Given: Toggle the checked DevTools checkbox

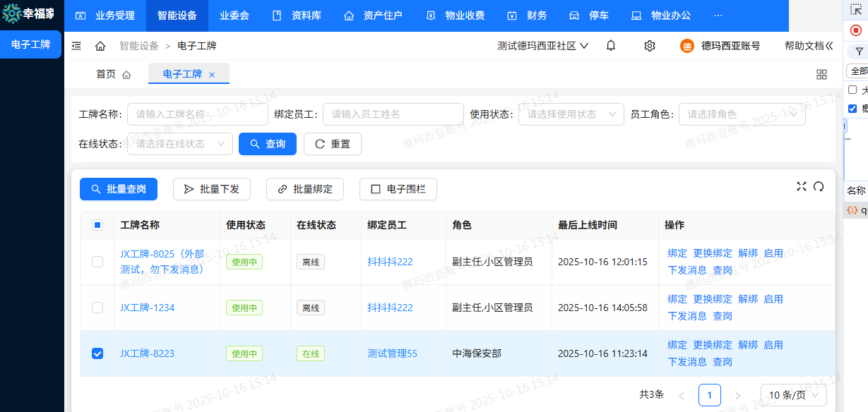Looking at the screenshot, I should [852, 108].
